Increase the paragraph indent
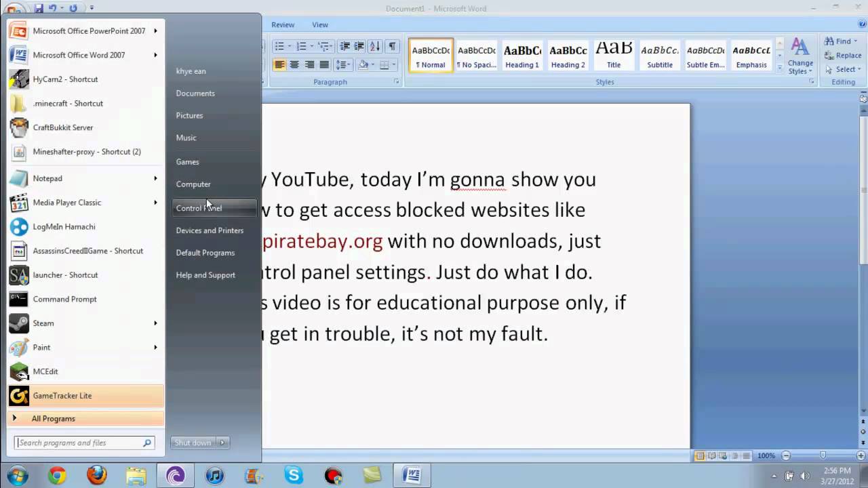 359,46
